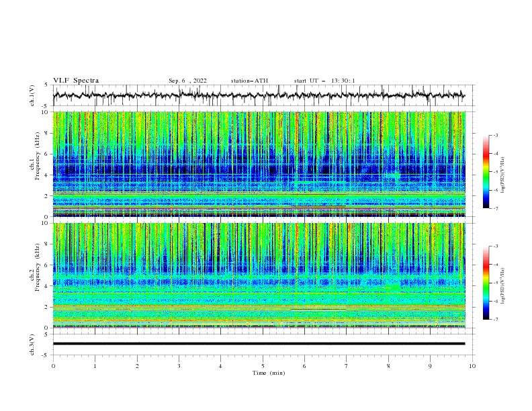
Task: Click time axis tick label '3'
Action: click(x=179, y=366)
